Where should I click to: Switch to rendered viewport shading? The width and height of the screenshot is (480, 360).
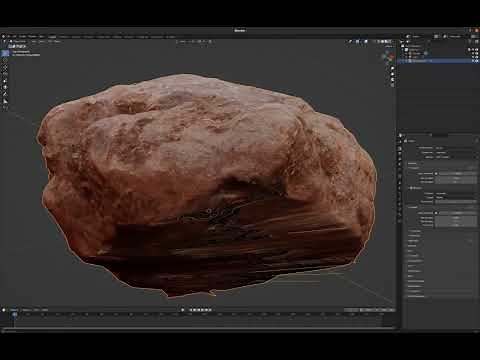[x=390, y=41]
